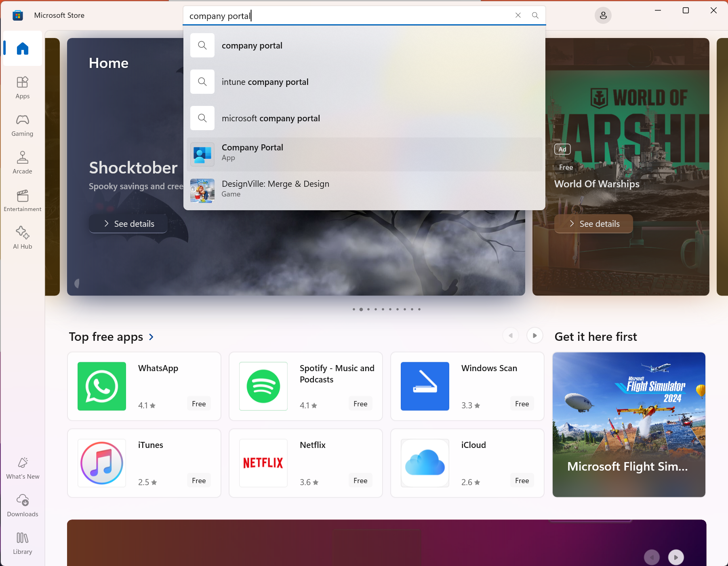Open the AI Hub in sidebar
Screen dimensions: 728x566
23,238
